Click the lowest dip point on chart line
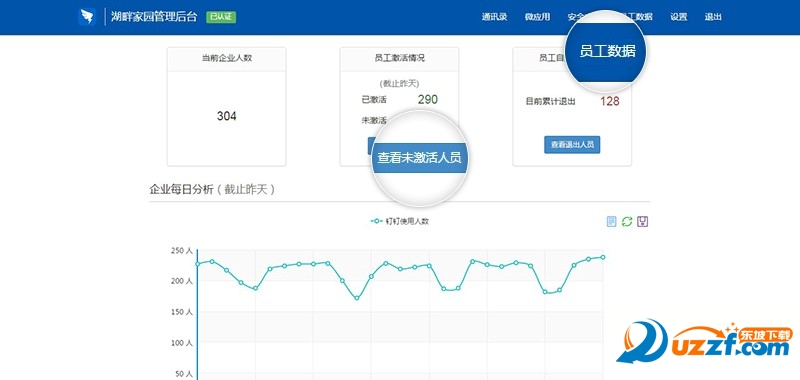The height and width of the screenshot is (380, 800). coord(357,298)
